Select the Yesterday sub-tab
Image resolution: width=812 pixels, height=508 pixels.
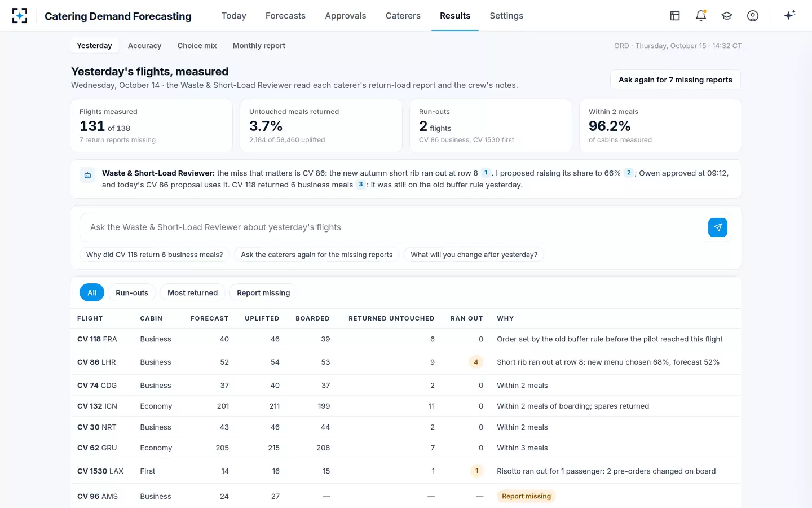pyautogui.click(x=94, y=46)
